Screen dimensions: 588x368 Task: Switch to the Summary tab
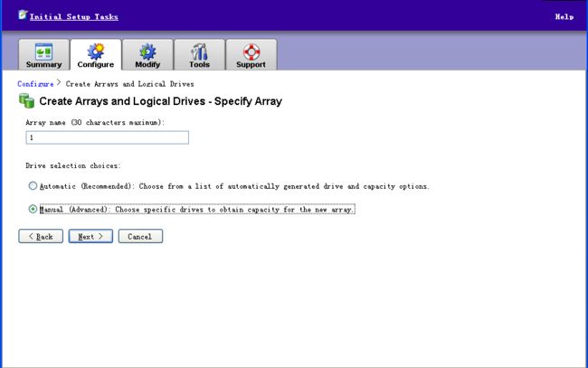(x=44, y=55)
